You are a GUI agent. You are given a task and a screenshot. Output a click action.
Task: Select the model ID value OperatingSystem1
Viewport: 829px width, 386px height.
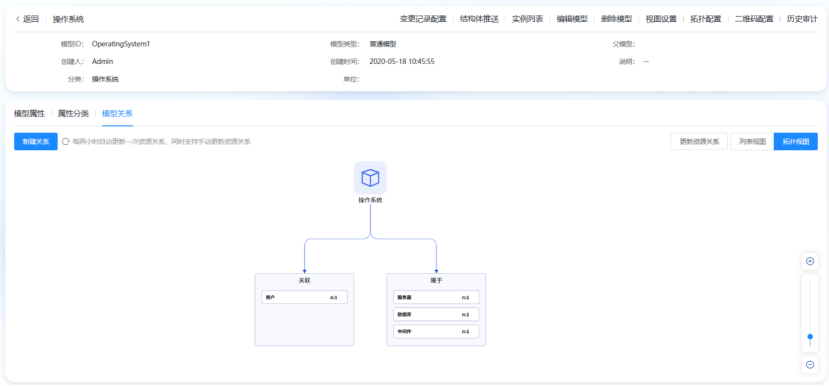[x=121, y=44]
